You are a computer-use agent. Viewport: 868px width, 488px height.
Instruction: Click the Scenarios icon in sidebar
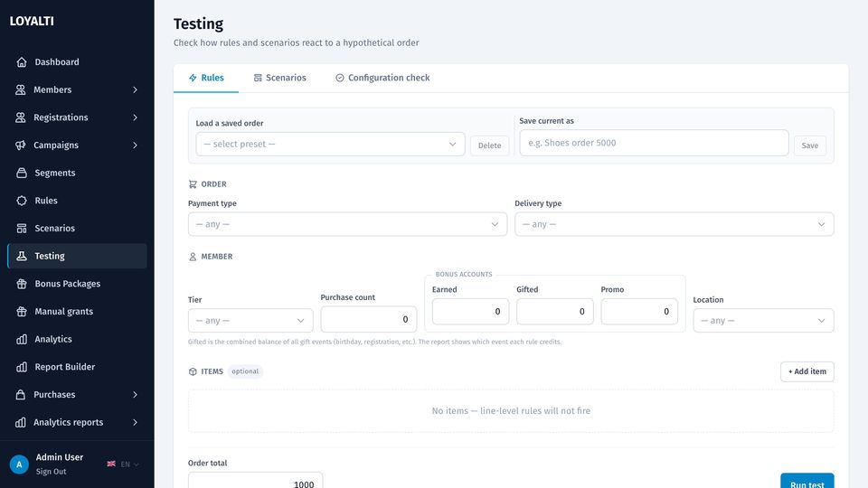tap(22, 228)
